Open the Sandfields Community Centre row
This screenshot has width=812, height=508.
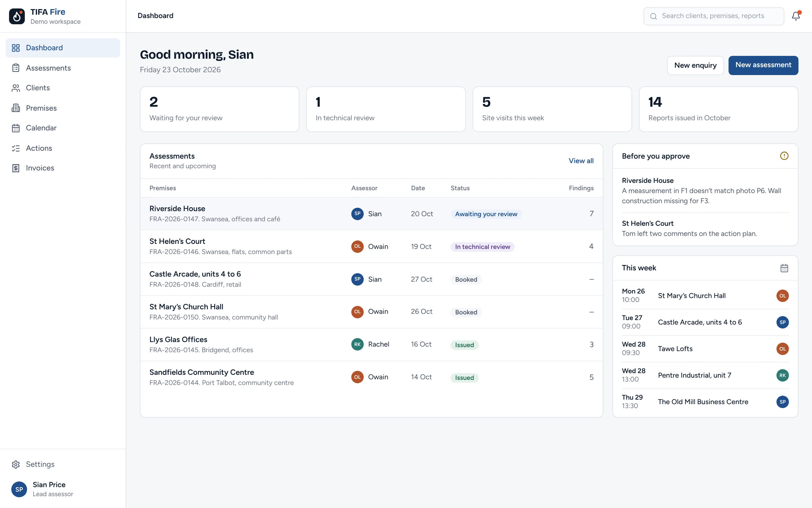click(371, 377)
